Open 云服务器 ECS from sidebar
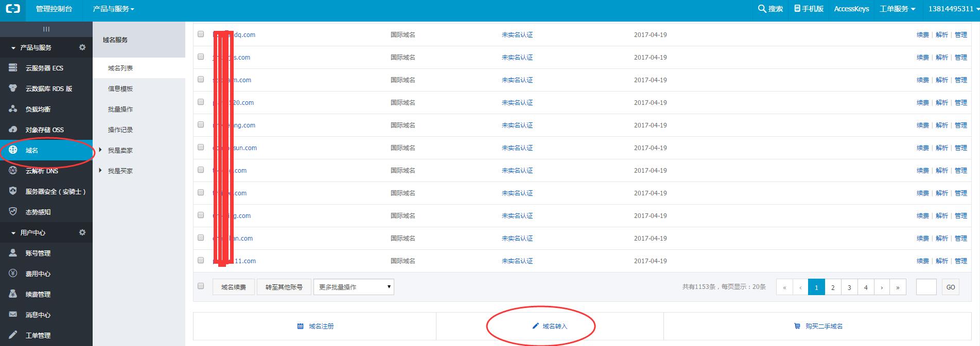 pos(46,68)
